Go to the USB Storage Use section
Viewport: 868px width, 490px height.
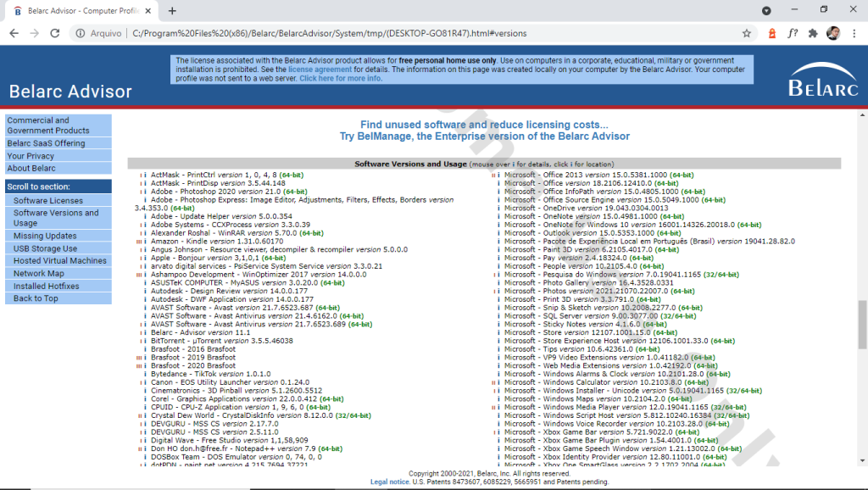[x=45, y=249]
